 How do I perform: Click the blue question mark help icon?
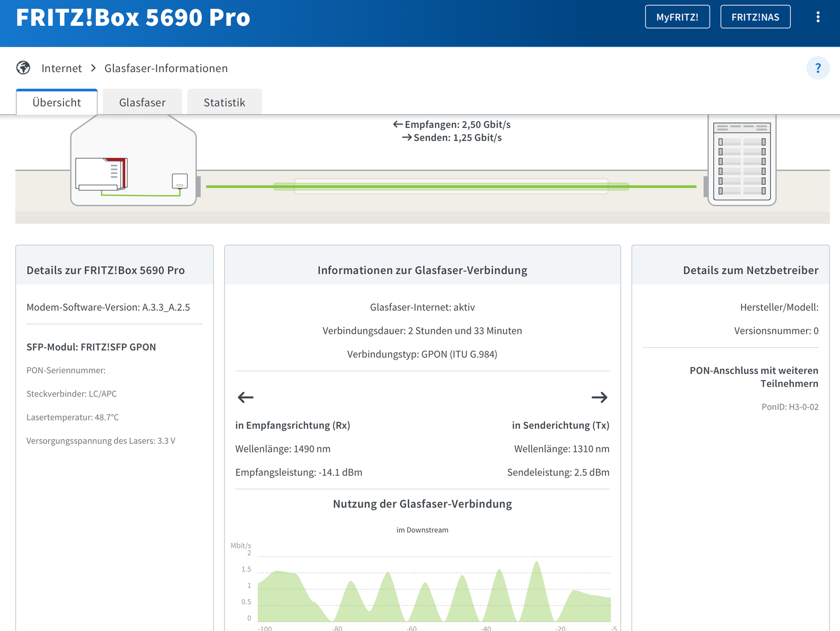[817, 68]
